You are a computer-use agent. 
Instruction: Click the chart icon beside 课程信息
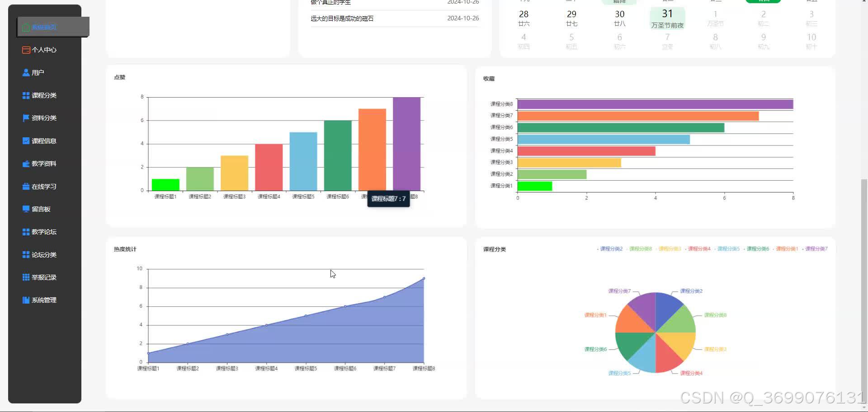click(26, 140)
